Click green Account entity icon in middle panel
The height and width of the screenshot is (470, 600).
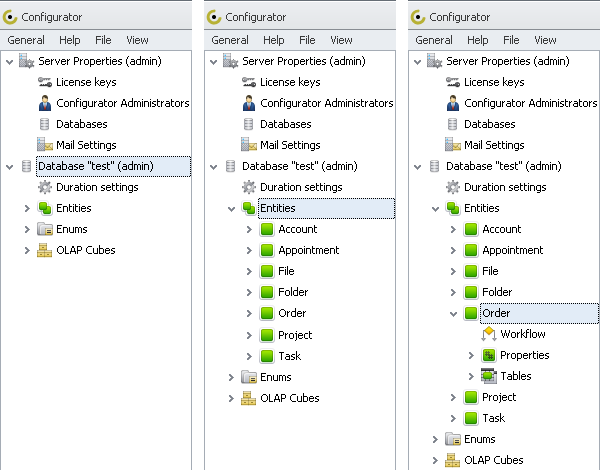[x=267, y=229]
